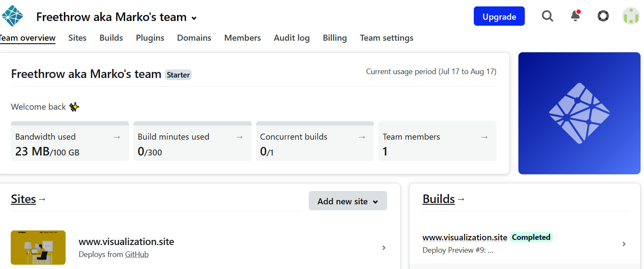The image size is (644, 269).
Task: Click the arrow on the Bandwidth used card
Action: pyautogui.click(x=117, y=137)
